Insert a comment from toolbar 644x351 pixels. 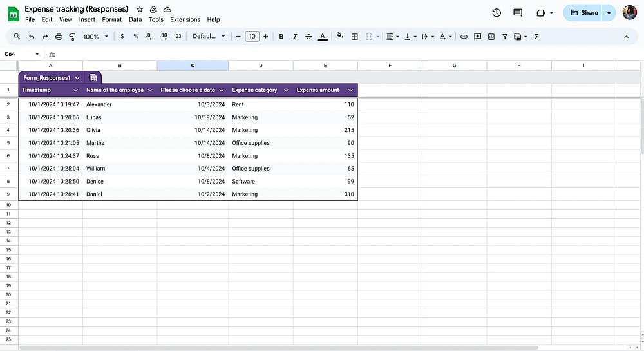pyautogui.click(x=477, y=37)
